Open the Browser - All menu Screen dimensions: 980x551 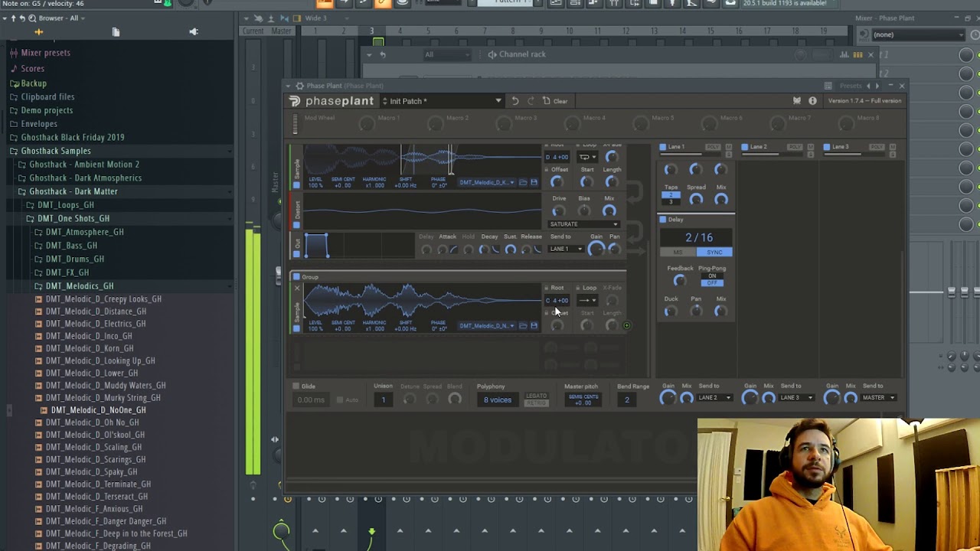click(61, 18)
